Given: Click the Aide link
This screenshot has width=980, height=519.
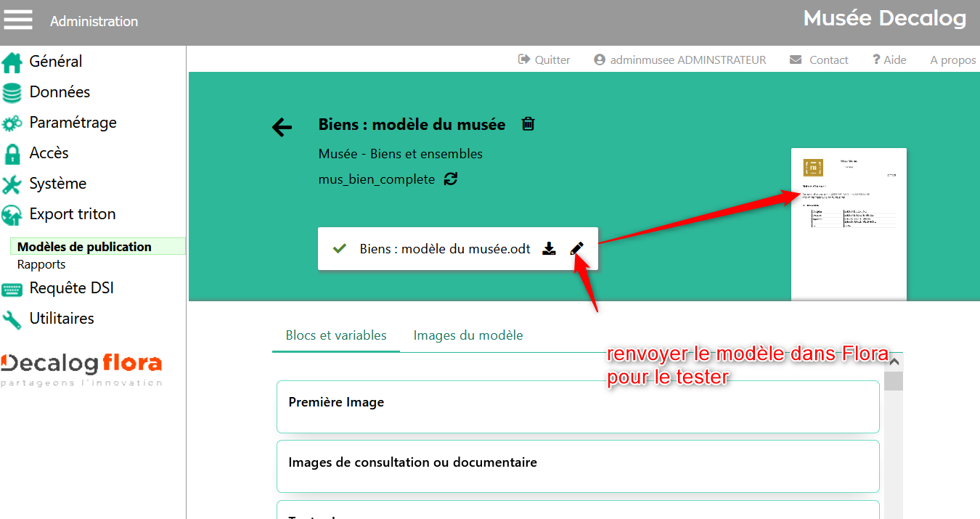Looking at the screenshot, I should pyautogui.click(x=895, y=60).
